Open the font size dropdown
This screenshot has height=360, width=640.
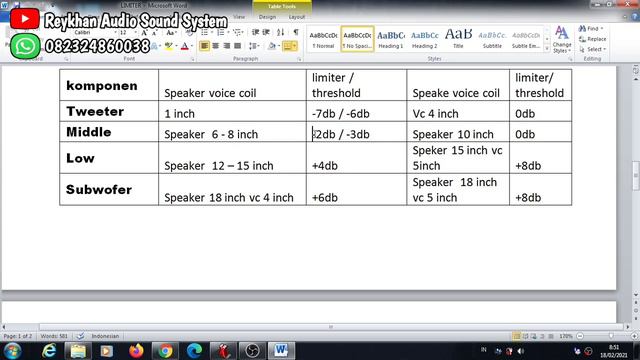[136, 32]
